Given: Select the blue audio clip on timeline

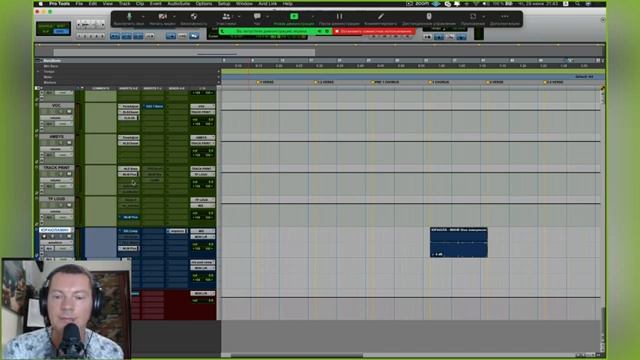Looking at the screenshot, I should [x=458, y=242].
